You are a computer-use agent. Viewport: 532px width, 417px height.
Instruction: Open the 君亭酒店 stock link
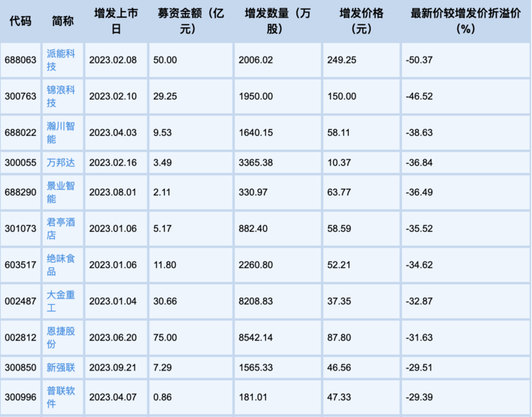pyautogui.click(x=61, y=229)
